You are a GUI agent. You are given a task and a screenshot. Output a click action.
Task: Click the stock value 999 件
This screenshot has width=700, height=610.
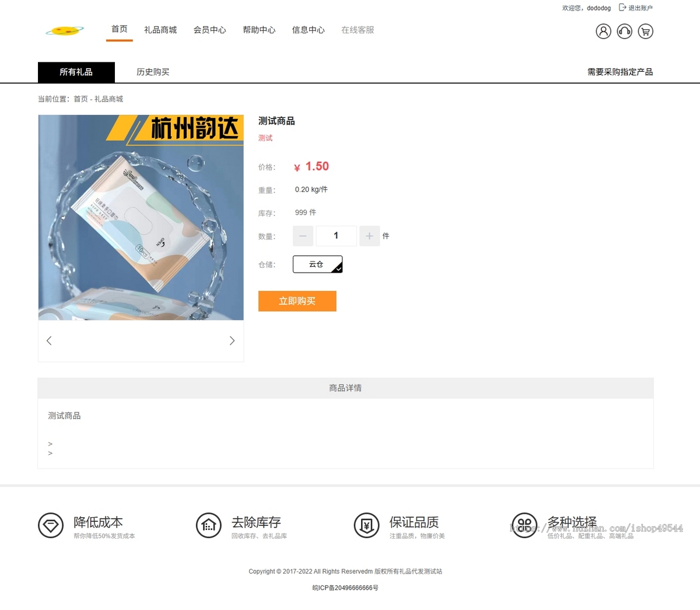tap(306, 212)
